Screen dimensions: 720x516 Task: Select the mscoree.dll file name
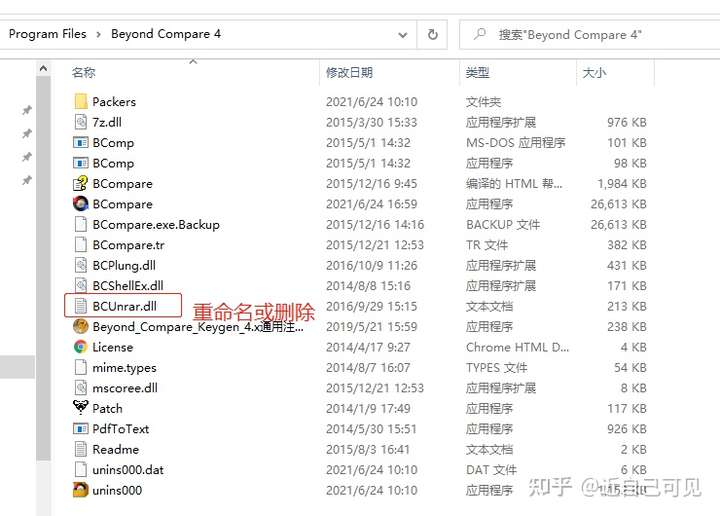click(125, 388)
